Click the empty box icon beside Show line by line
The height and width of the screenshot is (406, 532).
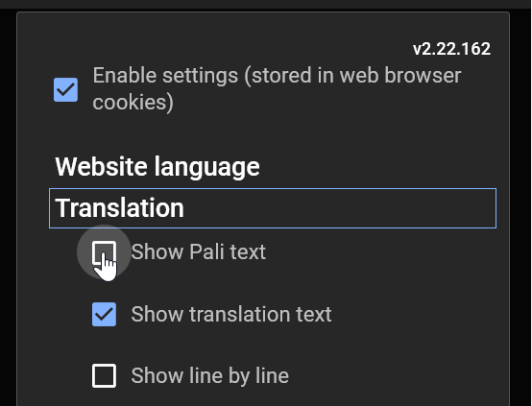tap(104, 376)
